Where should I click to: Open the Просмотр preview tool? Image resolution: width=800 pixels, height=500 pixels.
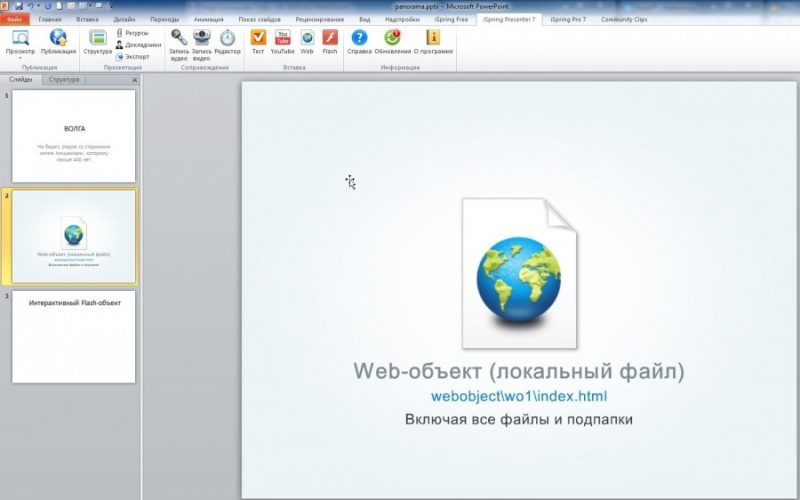20,42
